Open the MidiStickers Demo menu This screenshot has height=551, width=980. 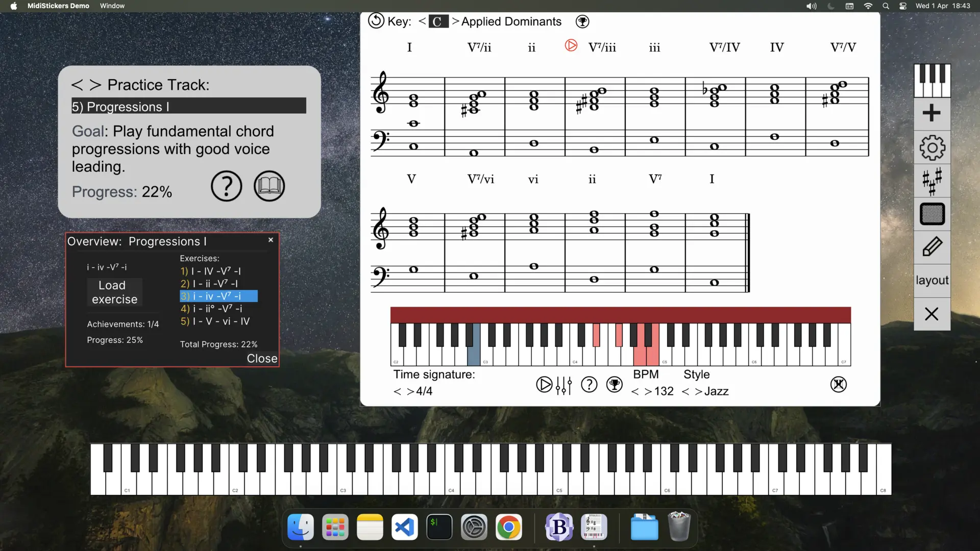click(x=58, y=6)
